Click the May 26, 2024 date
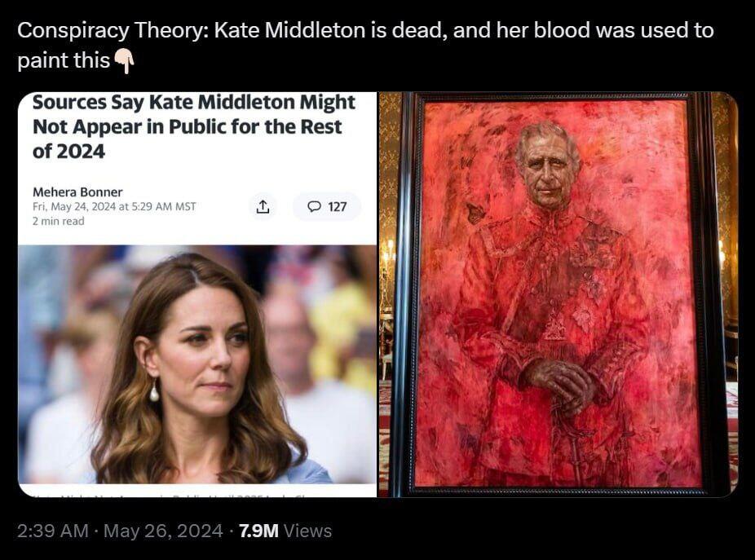Viewport: 755px width, 560px height. pyautogui.click(x=163, y=531)
